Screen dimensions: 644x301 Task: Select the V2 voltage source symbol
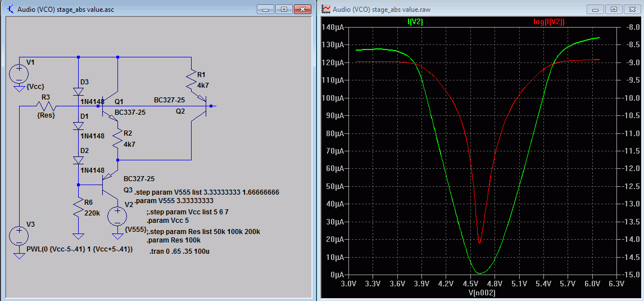tap(117, 216)
